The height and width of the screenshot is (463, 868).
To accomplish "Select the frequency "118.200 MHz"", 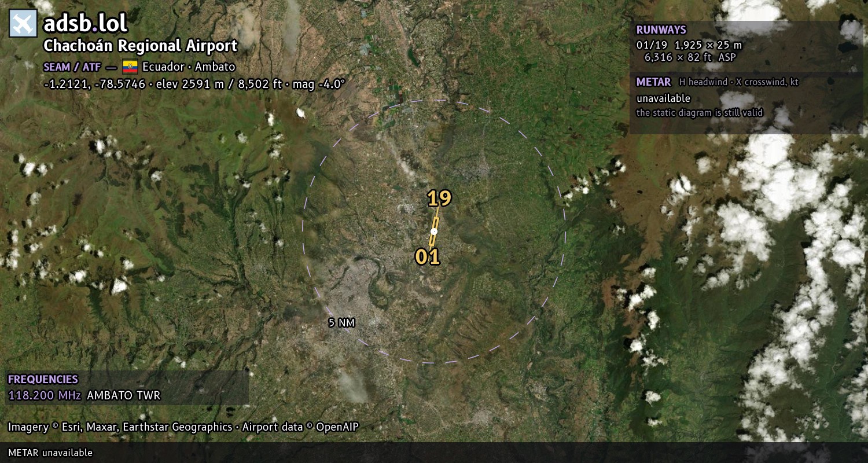I will click(45, 396).
